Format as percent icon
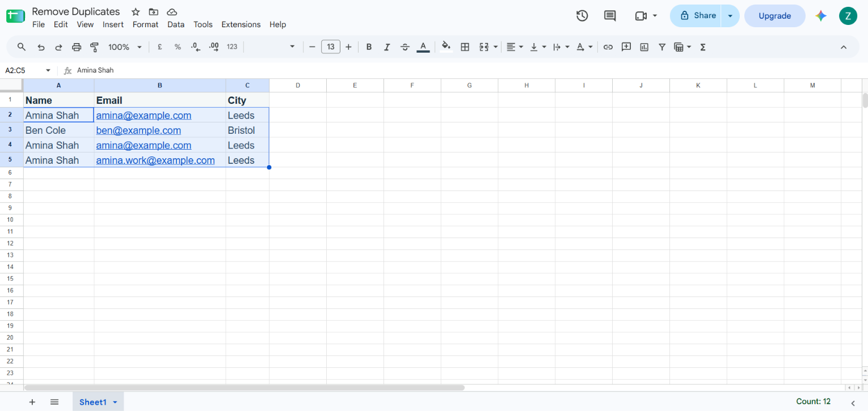The image size is (868, 411). 178,47
